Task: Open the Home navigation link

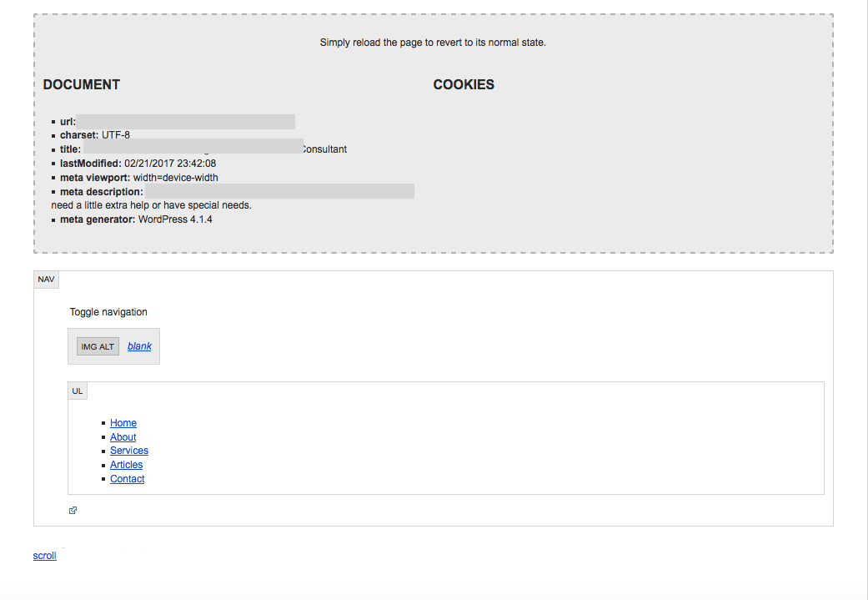Action: pos(123,423)
